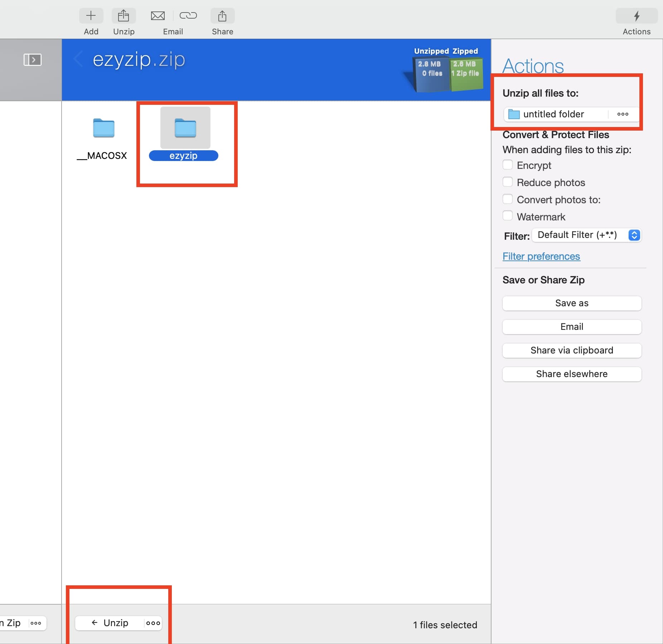Open the ellipsis menu beside bottom Unzip button
This screenshot has width=663, height=644.
pyautogui.click(x=153, y=623)
